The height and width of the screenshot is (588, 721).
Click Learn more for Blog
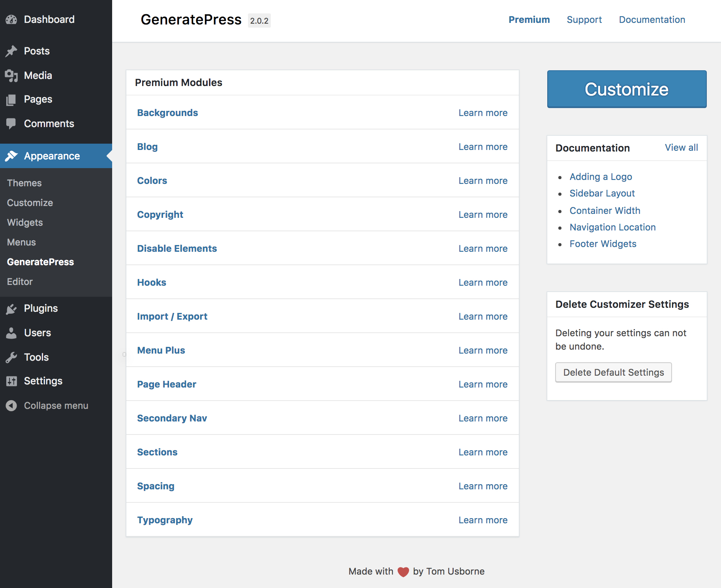[483, 147]
